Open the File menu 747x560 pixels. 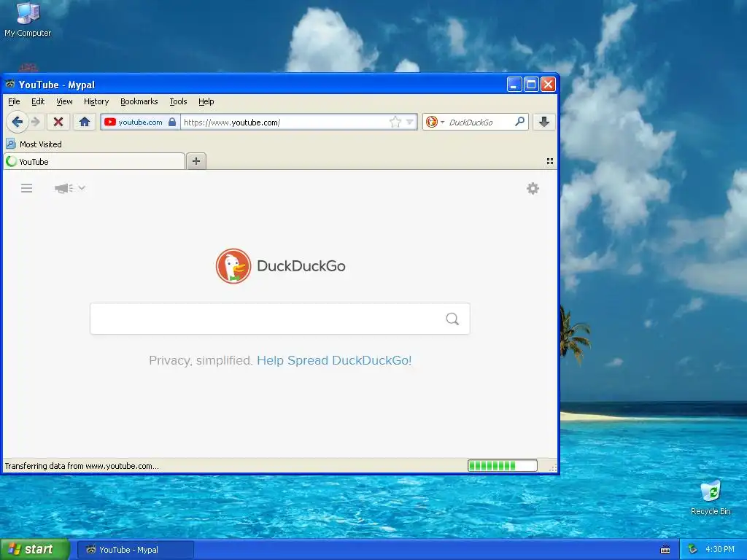[x=15, y=101]
